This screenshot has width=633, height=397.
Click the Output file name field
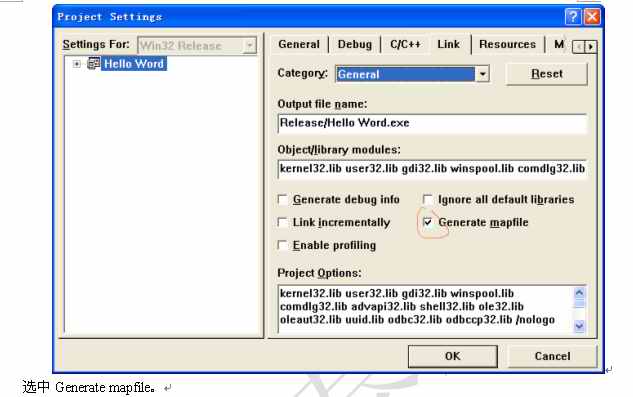[432, 123]
